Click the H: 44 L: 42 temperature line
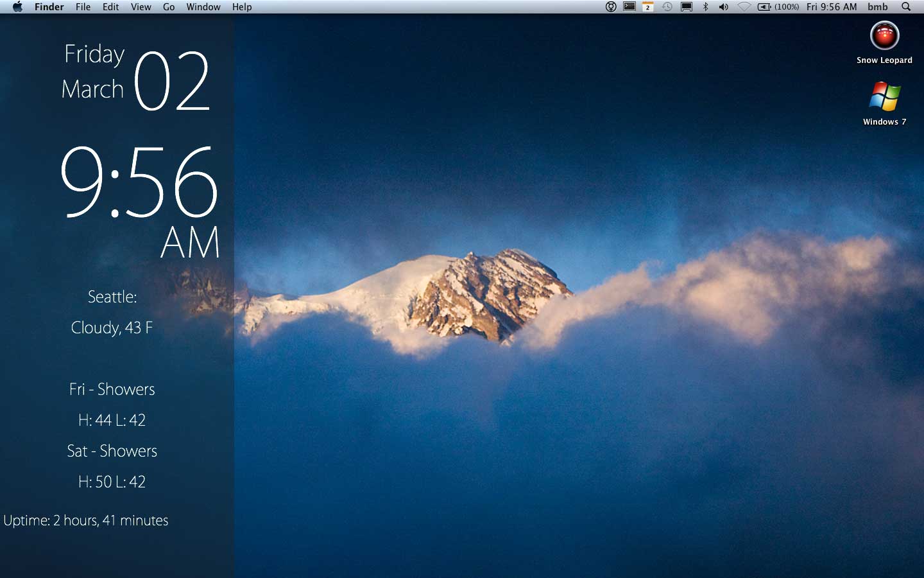 click(x=112, y=420)
